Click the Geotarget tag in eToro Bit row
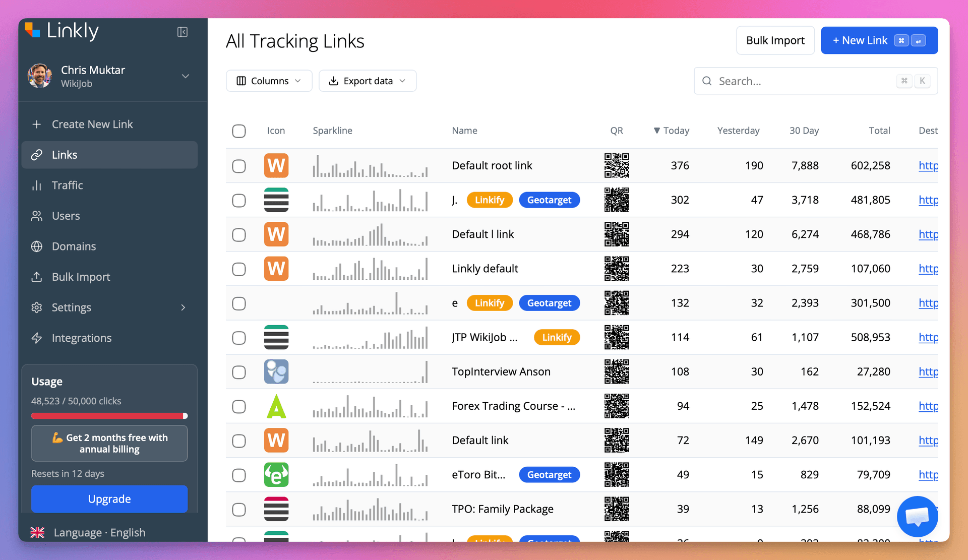Image resolution: width=968 pixels, height=560 pixels. click(549, 475)
